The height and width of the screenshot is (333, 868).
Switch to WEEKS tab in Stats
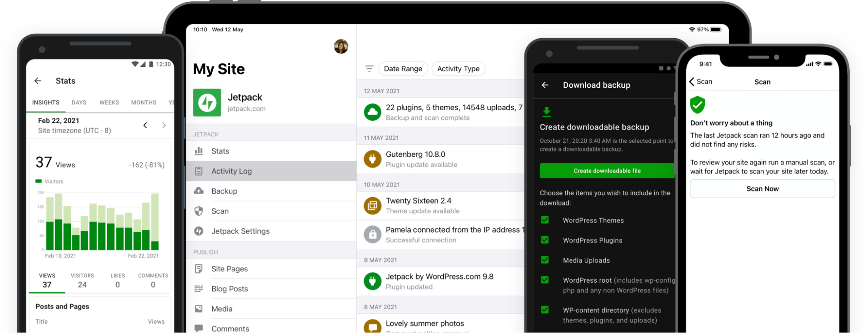click(x=109, y=102)
